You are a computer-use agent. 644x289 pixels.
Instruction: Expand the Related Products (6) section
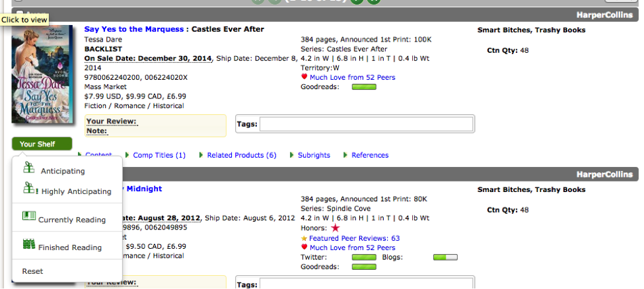pyautogui.click(x=241, y=155)
